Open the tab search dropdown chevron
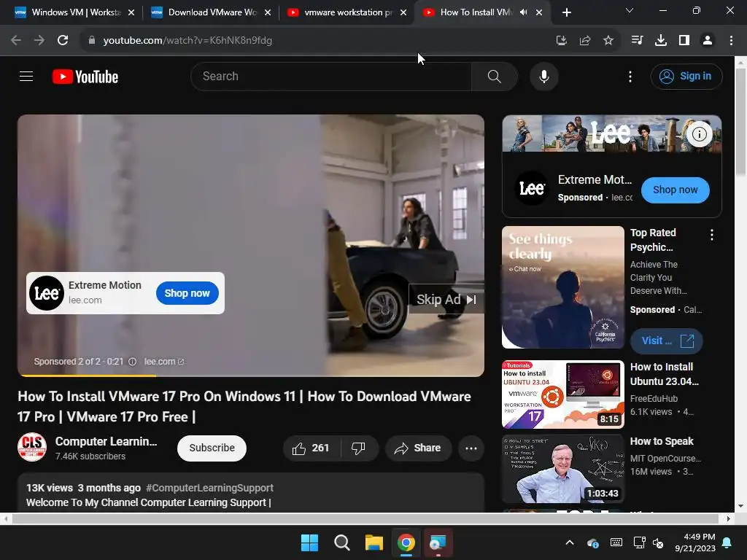 (x=630, y=10)
